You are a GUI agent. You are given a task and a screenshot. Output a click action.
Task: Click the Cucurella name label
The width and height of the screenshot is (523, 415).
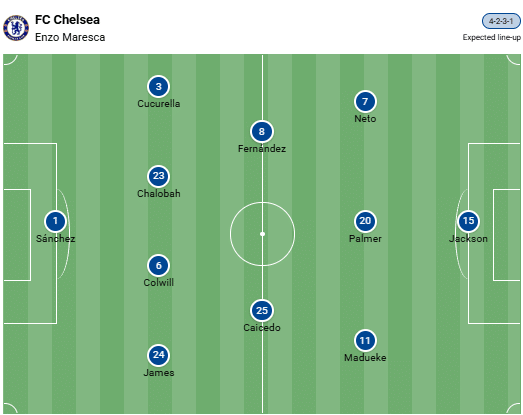click(159, 104)
